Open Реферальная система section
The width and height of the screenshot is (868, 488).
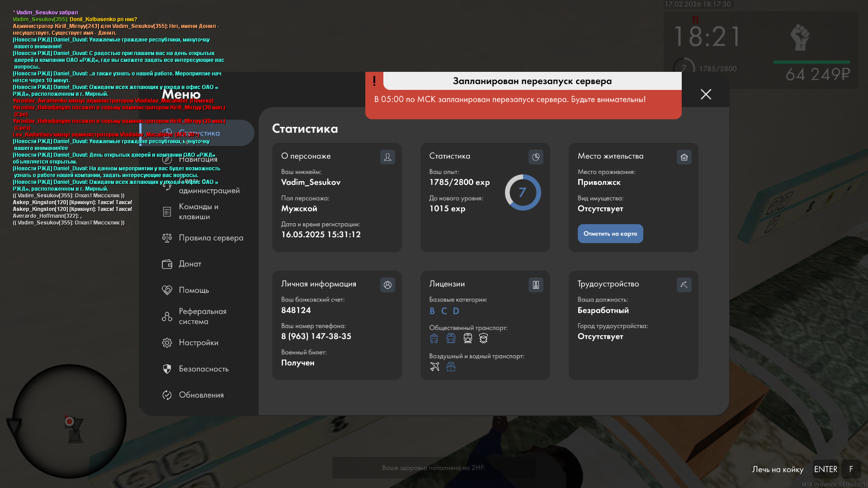202,316
